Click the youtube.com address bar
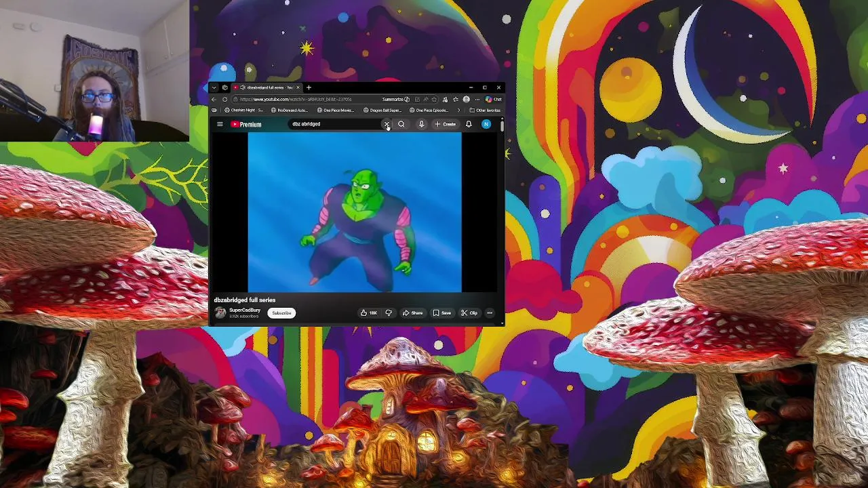Screen dimensions: 868x488 click(x=305, y=100)
